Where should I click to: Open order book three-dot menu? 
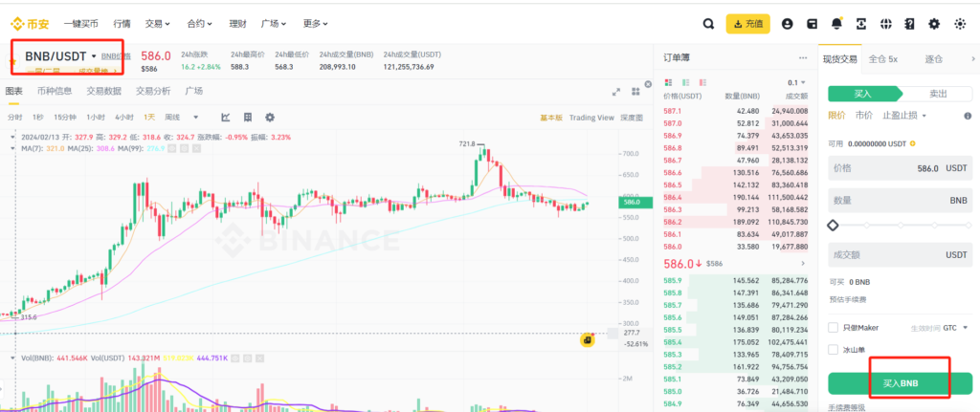(x=803, y=58)
